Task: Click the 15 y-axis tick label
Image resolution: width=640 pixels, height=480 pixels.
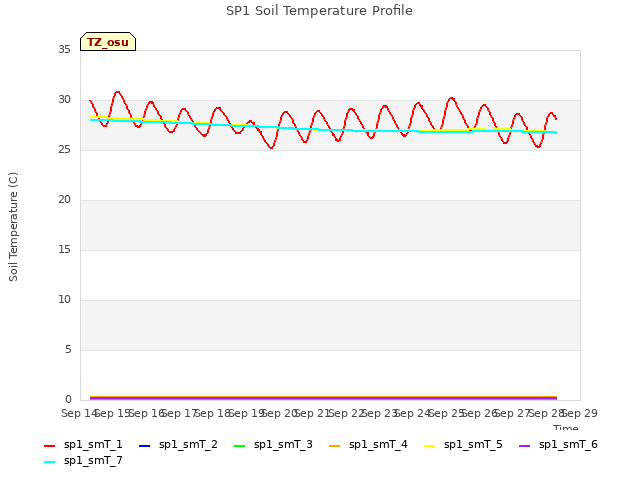Action: [x=64, y=249]
